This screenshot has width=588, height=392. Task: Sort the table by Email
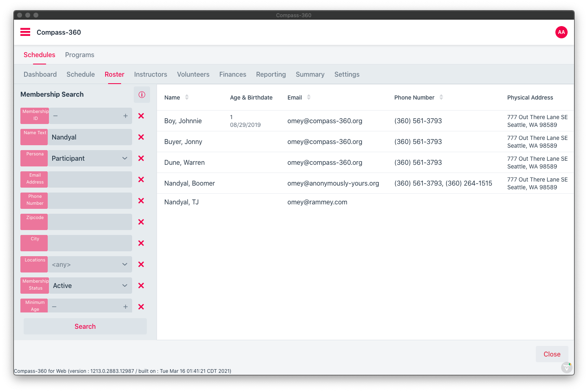[309, 97]
